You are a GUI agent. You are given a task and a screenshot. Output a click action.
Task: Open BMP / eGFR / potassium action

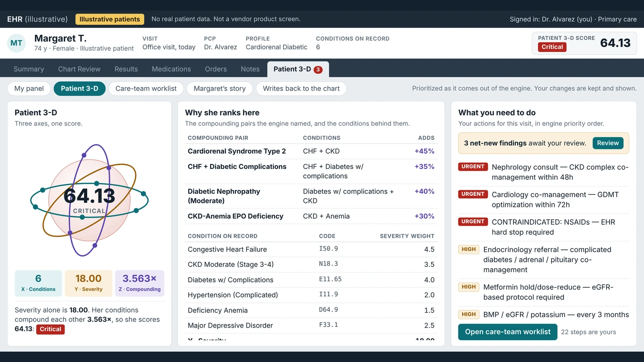(x=543, y=315)
